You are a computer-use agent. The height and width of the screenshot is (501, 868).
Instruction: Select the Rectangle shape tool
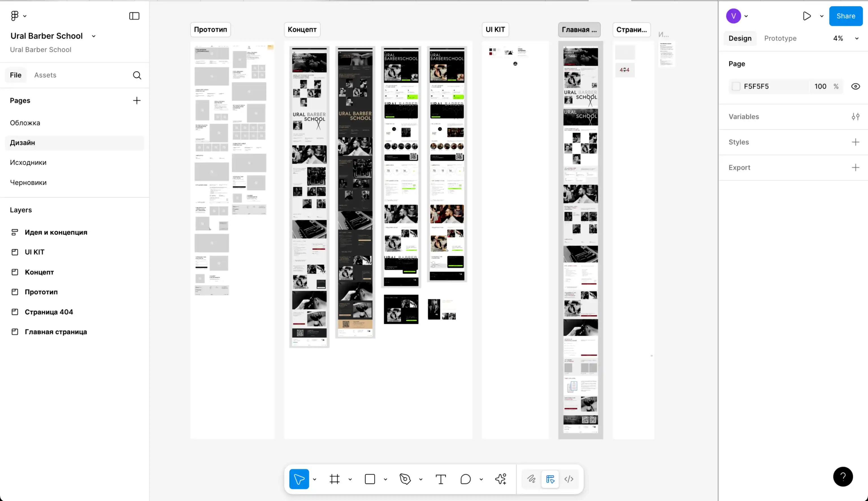tap(370, 479)
